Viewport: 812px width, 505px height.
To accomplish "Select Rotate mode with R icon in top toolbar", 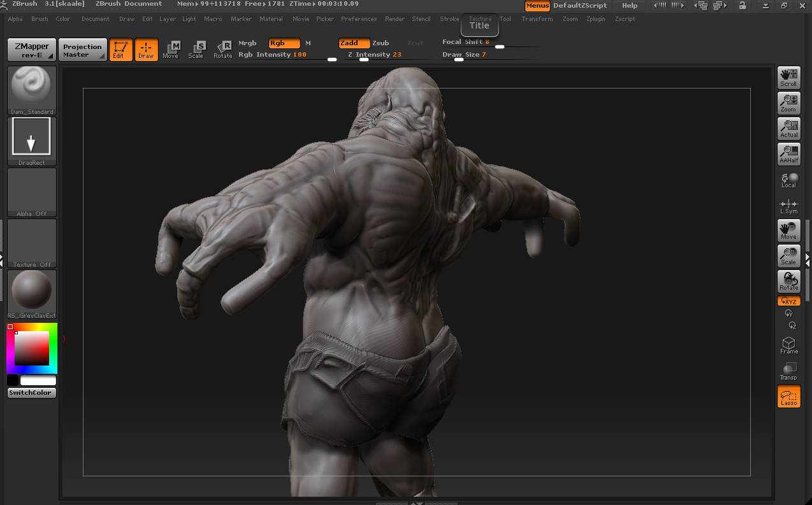I will coord(223,50).
